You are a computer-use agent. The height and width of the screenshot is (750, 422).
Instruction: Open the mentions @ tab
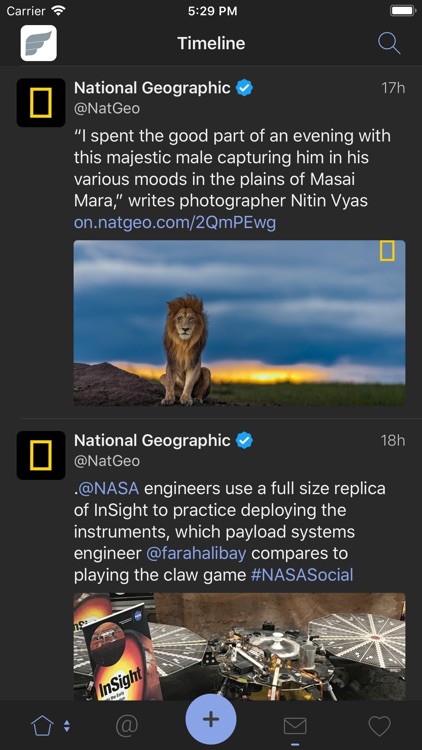127,727
